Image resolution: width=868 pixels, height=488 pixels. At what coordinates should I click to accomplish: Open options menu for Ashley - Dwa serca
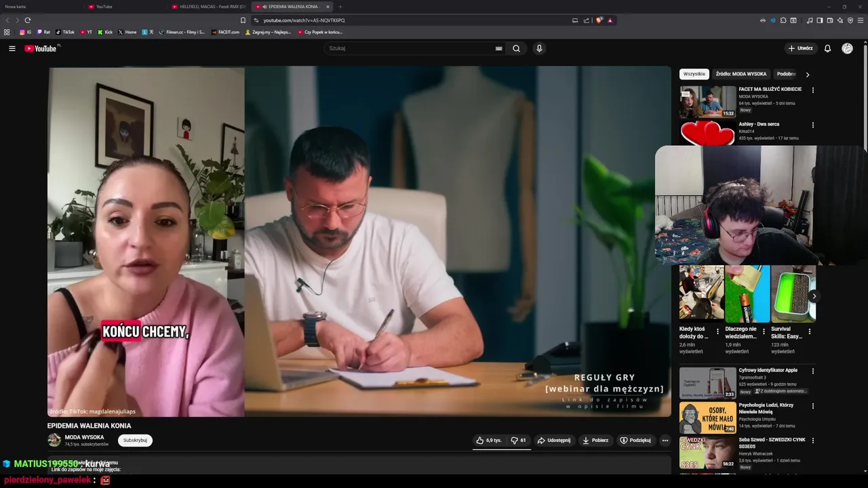812,125
